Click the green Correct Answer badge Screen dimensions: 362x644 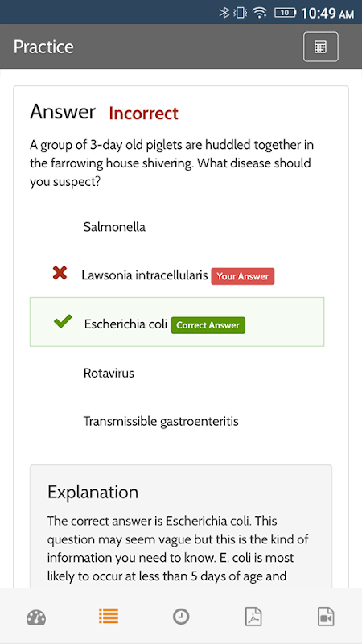[x=208, y=325]
